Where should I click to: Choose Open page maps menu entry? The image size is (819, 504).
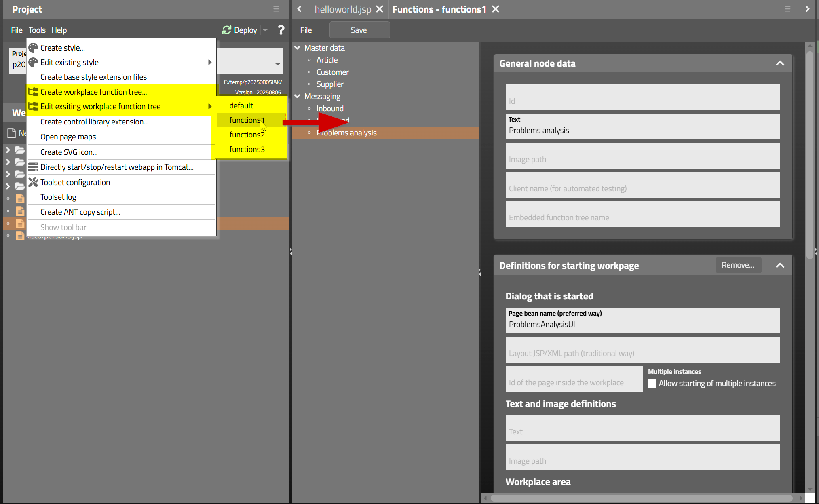coord(68,137)
